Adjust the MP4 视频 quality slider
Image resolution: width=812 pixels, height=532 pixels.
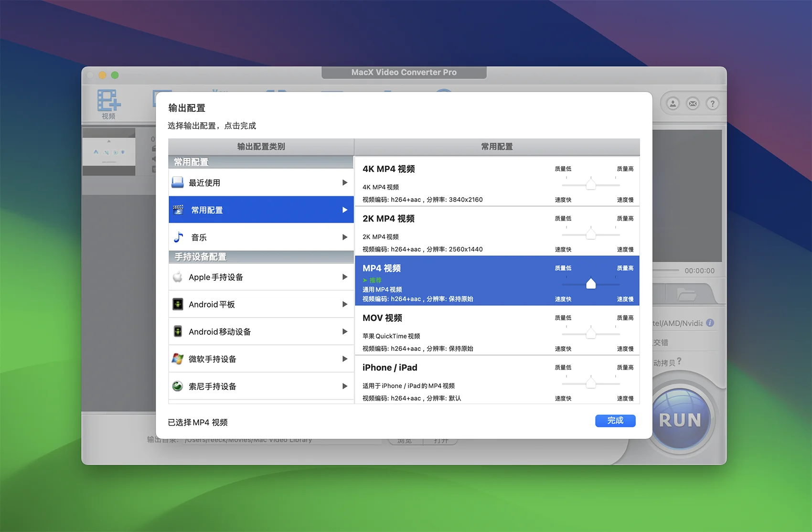coord(591,284)
